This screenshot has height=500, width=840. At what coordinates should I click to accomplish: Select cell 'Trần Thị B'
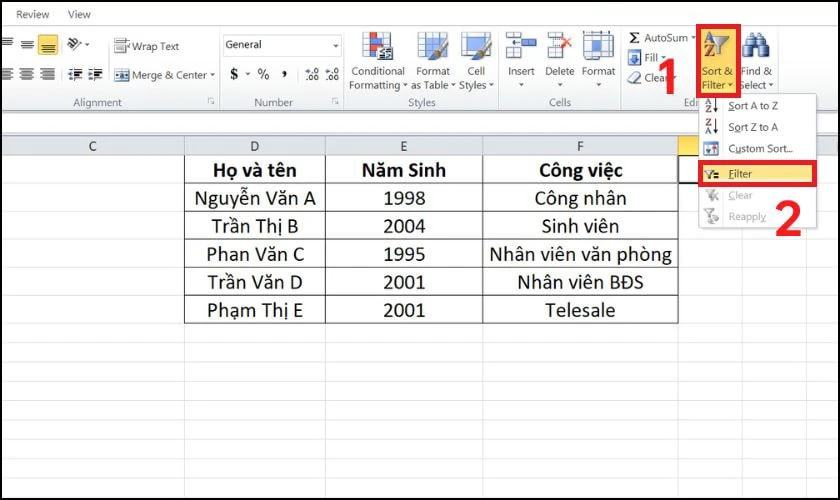coord(254,226)
